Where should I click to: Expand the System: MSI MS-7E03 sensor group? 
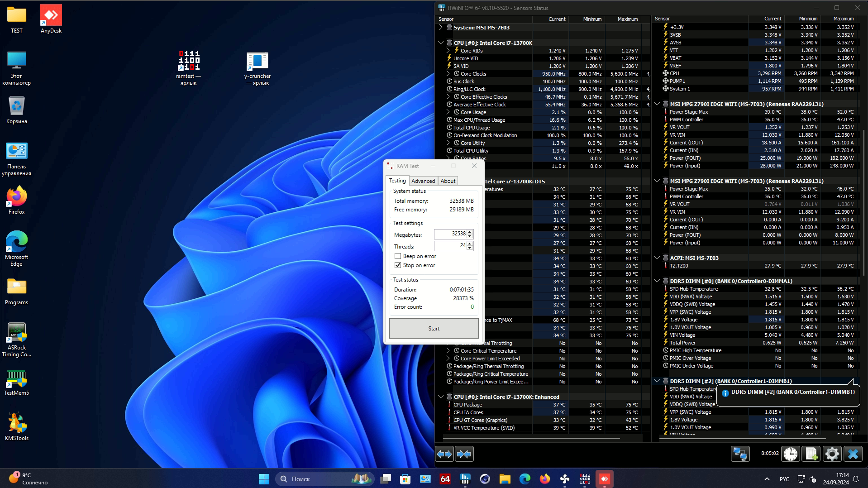441,28
